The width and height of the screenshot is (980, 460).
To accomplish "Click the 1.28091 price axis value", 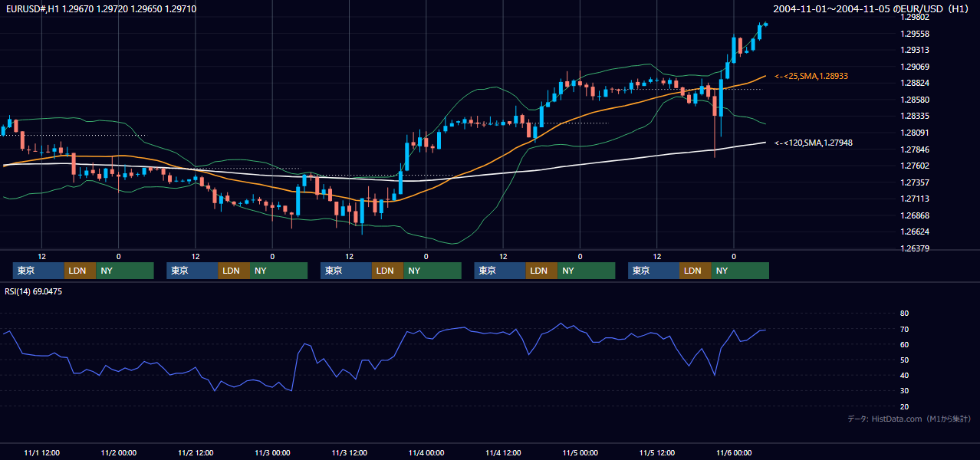I will (x=915, y=133).
